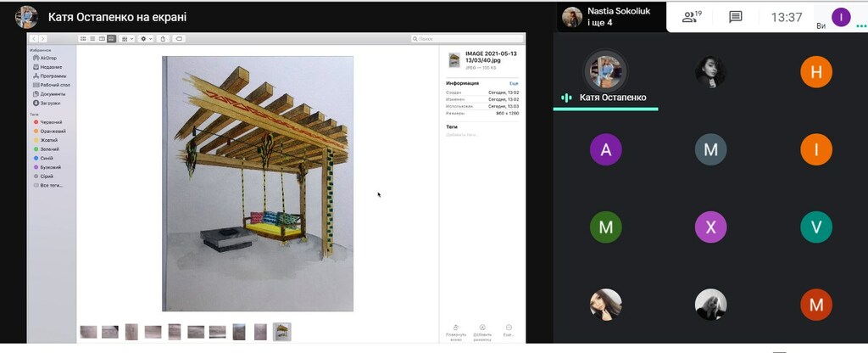Switch Finder to column view
The image size is (868, 353).
pyautogui.click(x=102, y=39)
